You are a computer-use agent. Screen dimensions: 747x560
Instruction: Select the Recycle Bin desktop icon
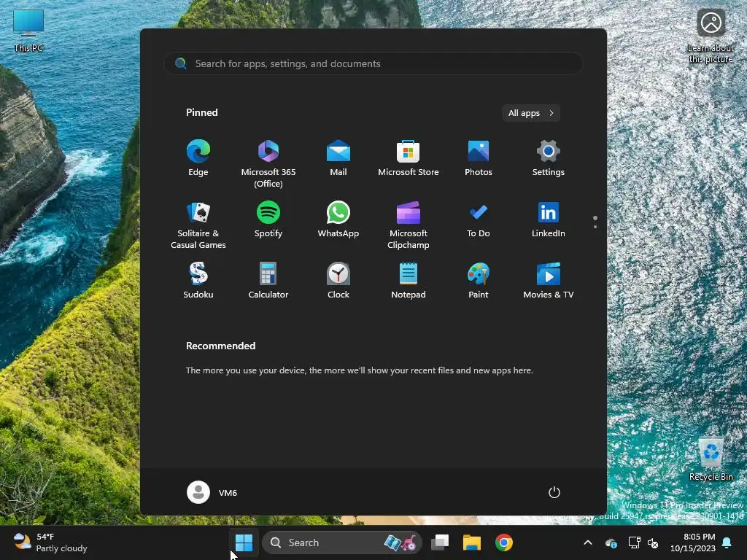[x=711, y=459]
